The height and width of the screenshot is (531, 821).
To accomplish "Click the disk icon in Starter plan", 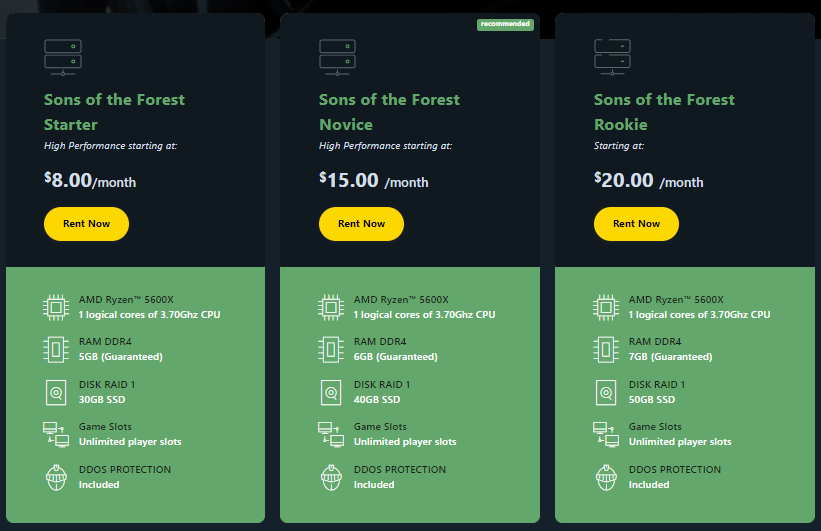I will [56, 391].
